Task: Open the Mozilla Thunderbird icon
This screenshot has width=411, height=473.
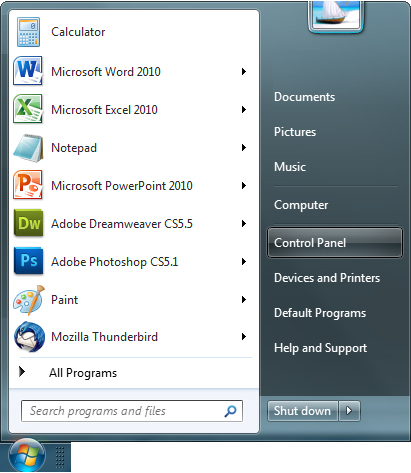Action: coord(29,337)
